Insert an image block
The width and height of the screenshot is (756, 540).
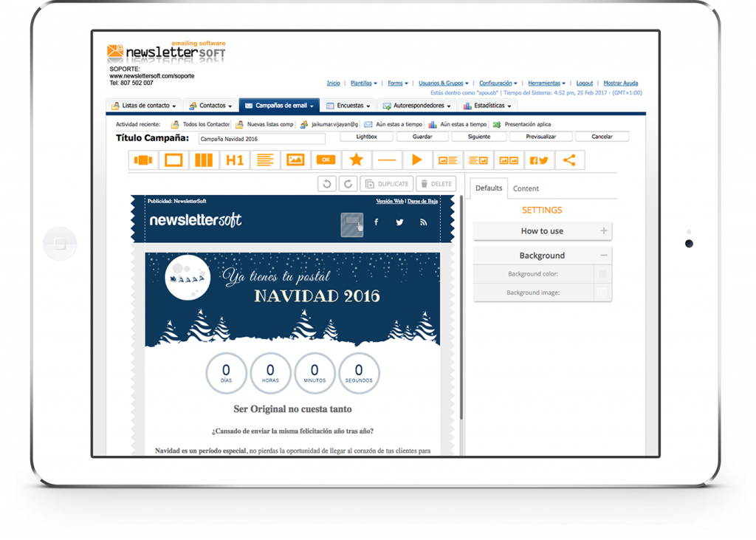pyautogui.click(x=295, y=160)
